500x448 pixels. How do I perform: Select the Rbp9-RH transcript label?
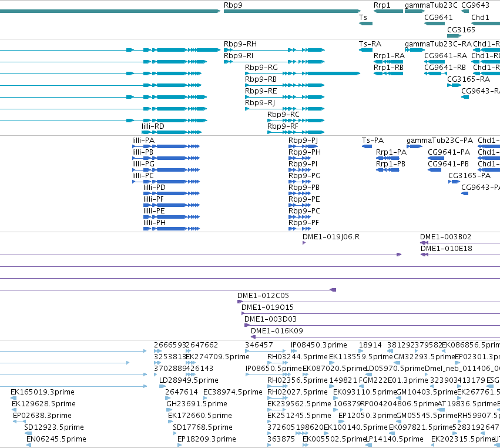(240, 44)
